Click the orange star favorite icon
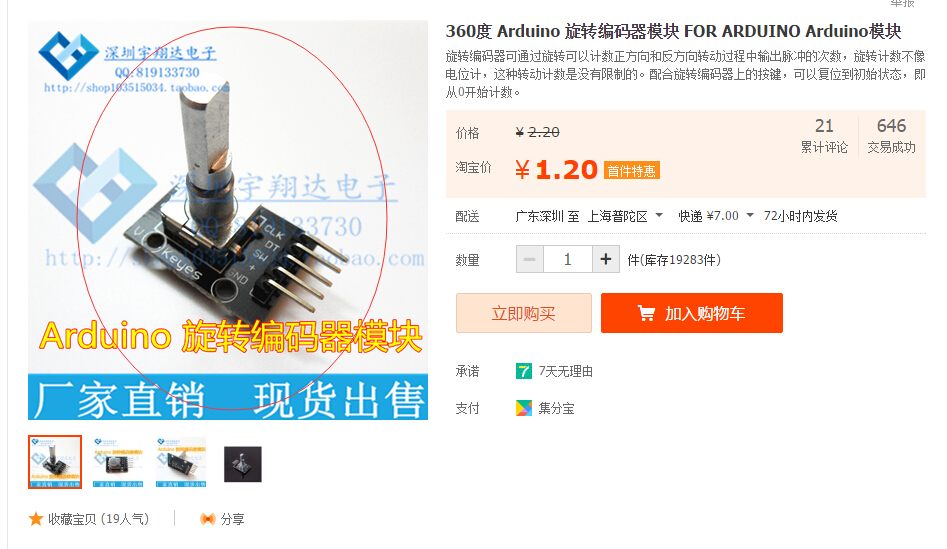 36,519
